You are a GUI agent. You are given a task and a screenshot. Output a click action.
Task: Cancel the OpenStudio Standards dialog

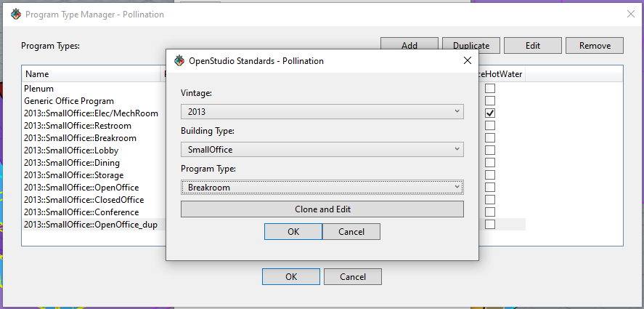point(351,232)
